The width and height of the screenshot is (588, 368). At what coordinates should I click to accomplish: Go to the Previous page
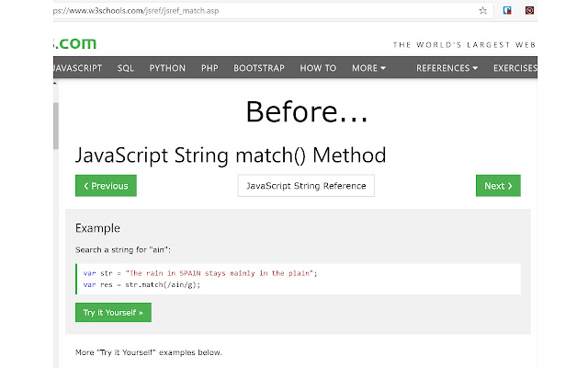click(106, 186)
